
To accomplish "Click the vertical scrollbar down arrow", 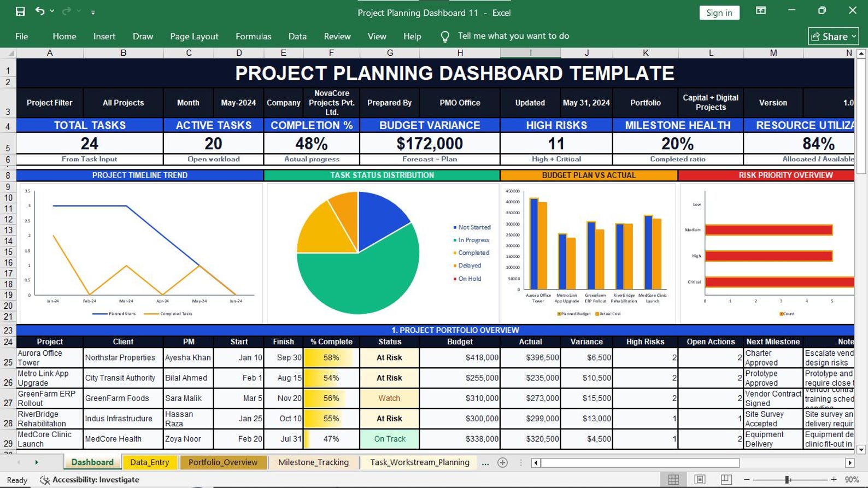I will pos(861,450).
